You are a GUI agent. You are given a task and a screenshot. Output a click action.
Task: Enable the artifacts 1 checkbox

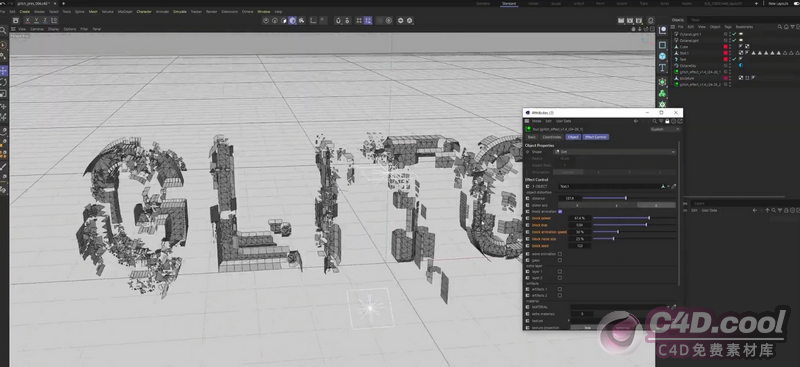560,289
